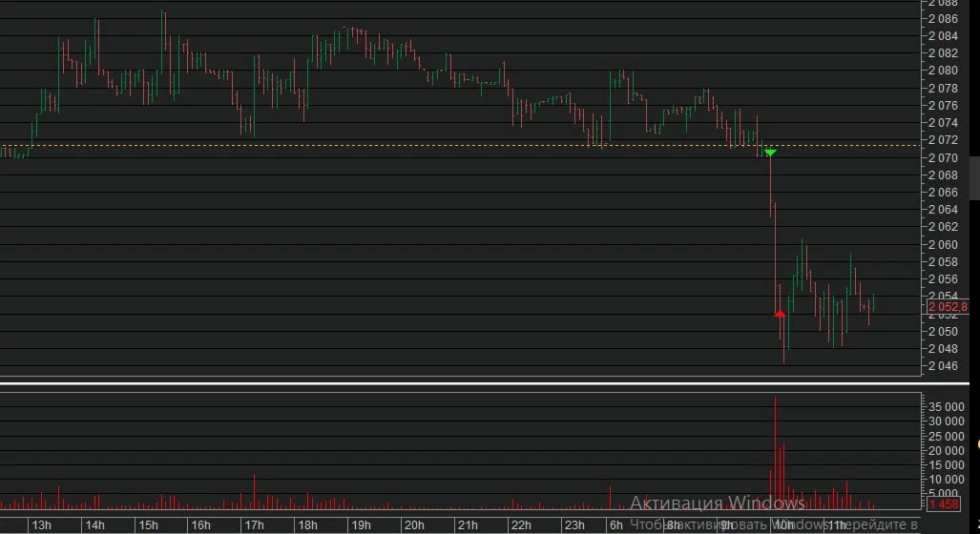Click the tall volume bar at 17h
This screenshot has height=534, width=980.
pyautogui.click(x=255, y=491)
